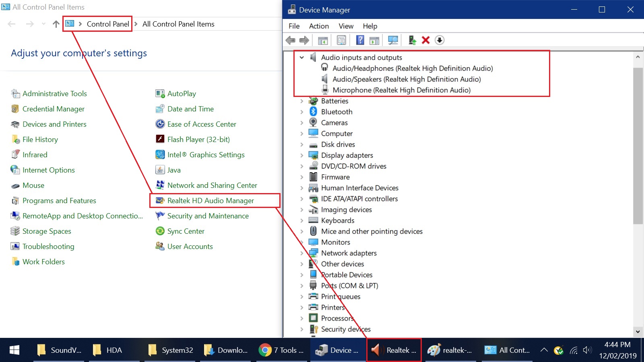
Task: Open Properties from the Device Manager toolbar
Action: coord(341,40)
